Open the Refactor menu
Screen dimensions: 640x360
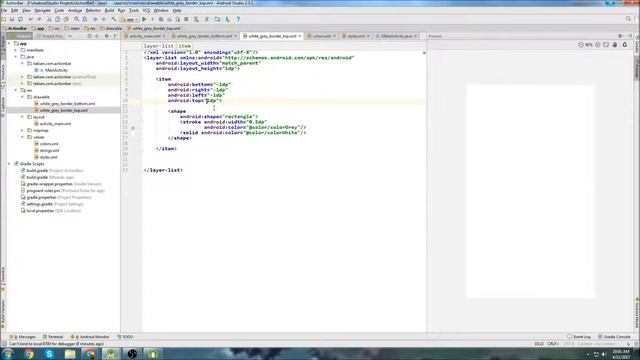(x=93, y=10)
